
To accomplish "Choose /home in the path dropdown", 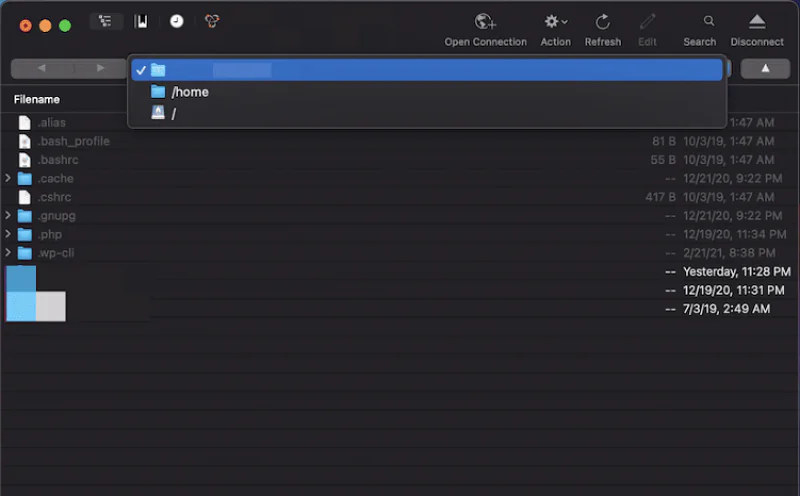I will (x=427, y=92).
